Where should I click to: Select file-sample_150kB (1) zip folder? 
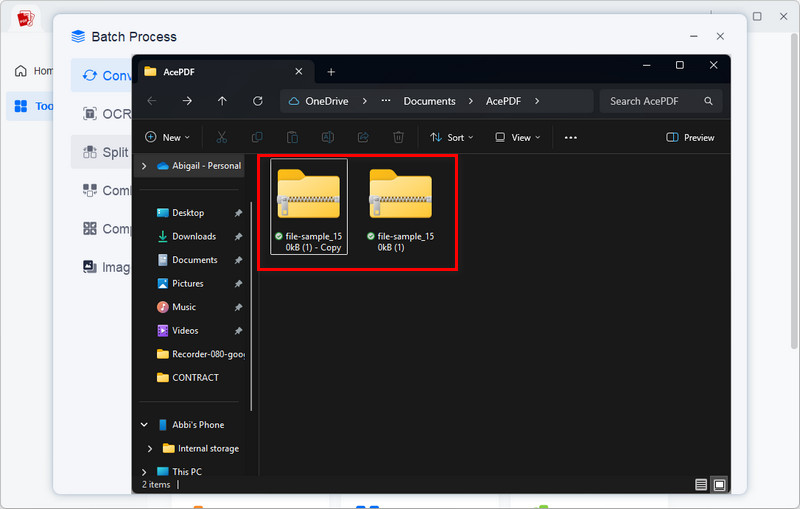(401, 207)
